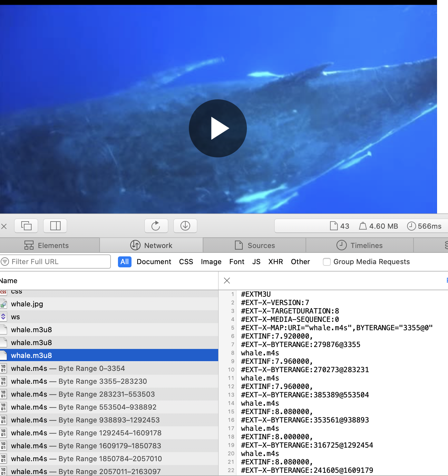Select the Network tab icon
This screenshot has height=476, width=448.
[135, 245]
